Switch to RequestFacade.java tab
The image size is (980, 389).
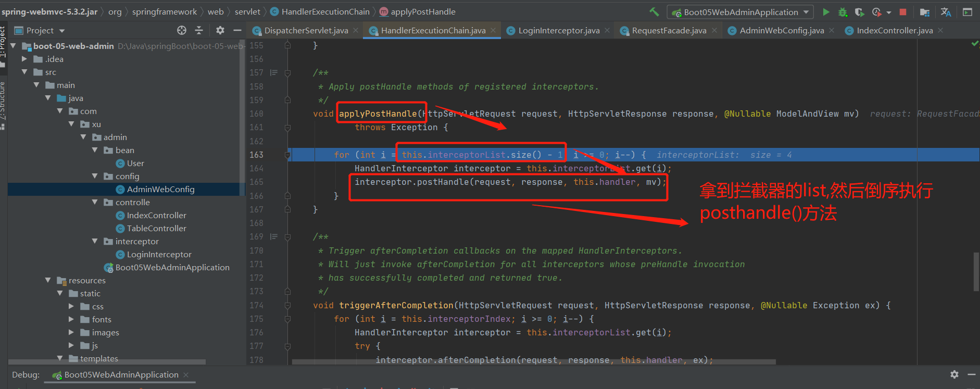(669, 31)
